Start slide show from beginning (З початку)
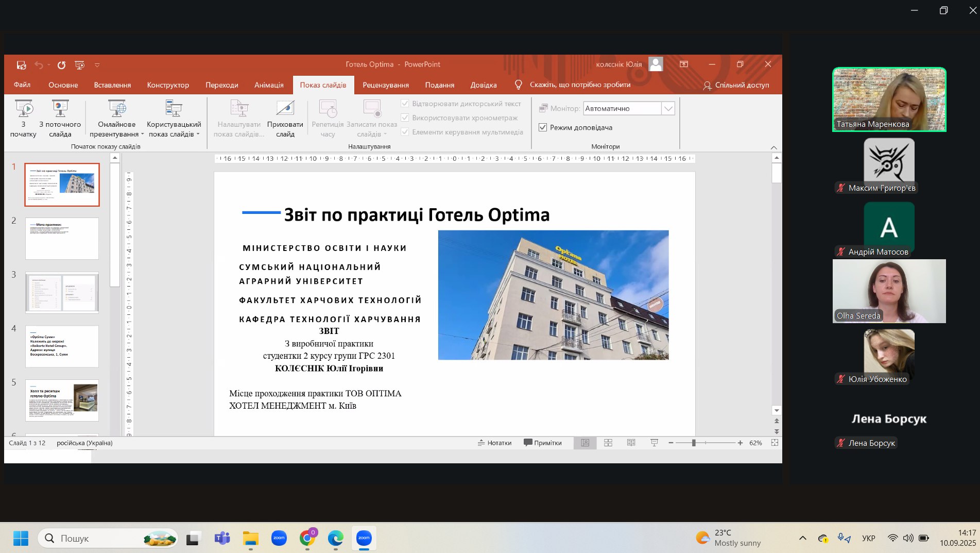Viewport: 980px width, 553px height. [x=23, y=119]
